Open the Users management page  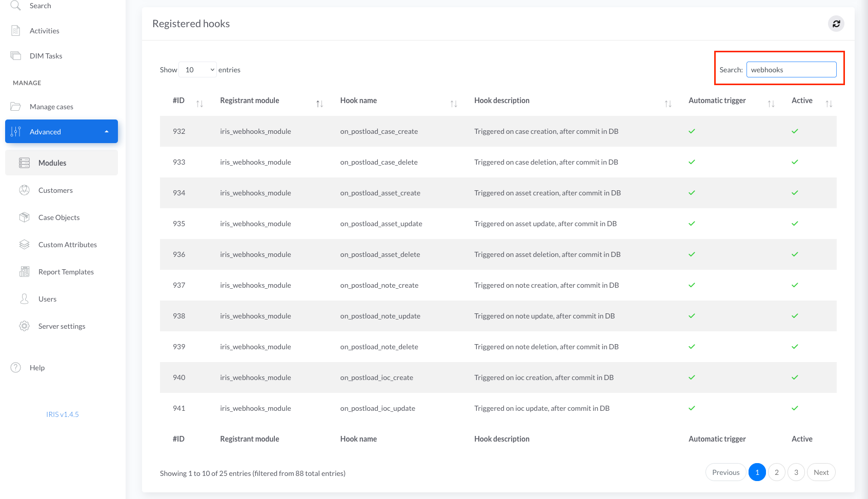click(47, 299)
